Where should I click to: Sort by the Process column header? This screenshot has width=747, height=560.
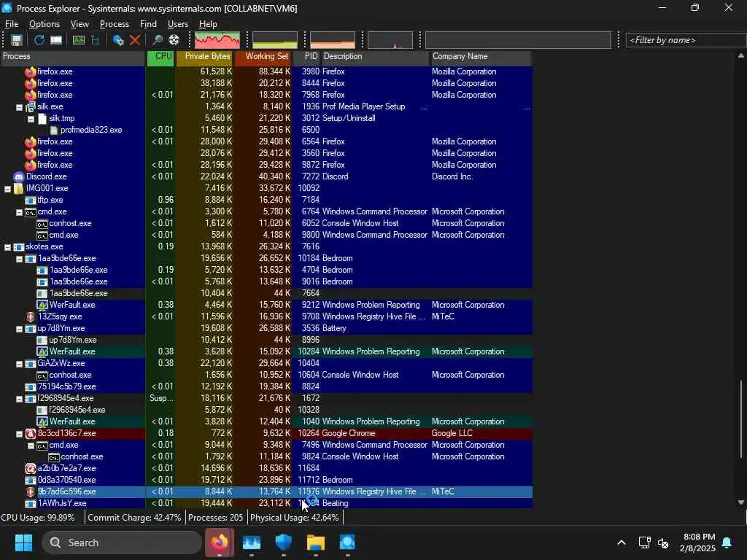(72, 57)
